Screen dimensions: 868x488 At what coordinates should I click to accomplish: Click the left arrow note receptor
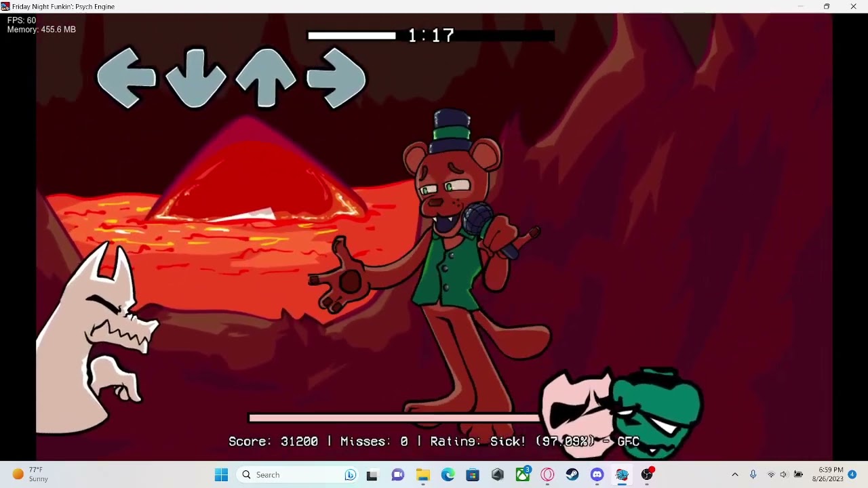tap(126, 77)
